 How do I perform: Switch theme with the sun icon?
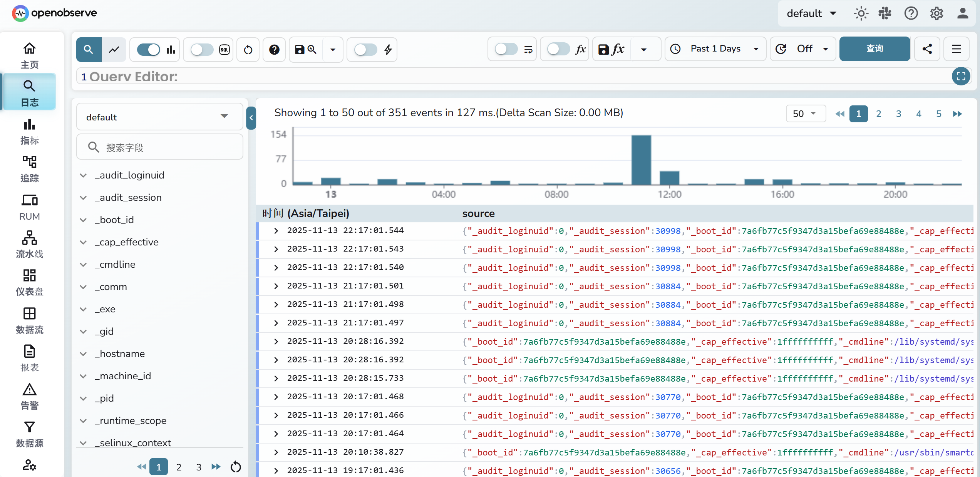click(x=861, y=13)
